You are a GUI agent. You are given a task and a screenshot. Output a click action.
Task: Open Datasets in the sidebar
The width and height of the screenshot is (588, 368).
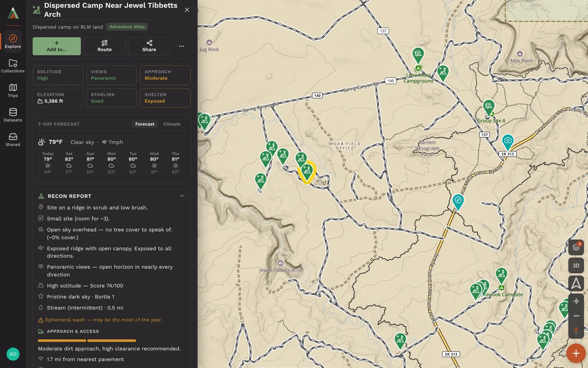[x=13, y=115]
